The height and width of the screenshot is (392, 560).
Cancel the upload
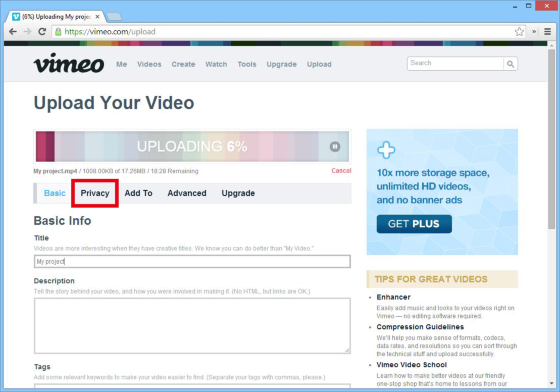[x=341, y=171]
